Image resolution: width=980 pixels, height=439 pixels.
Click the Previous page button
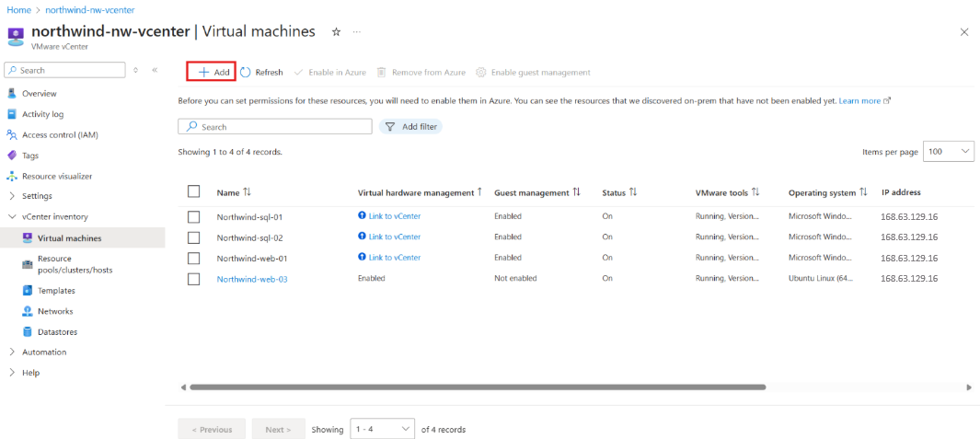(212, 429)
